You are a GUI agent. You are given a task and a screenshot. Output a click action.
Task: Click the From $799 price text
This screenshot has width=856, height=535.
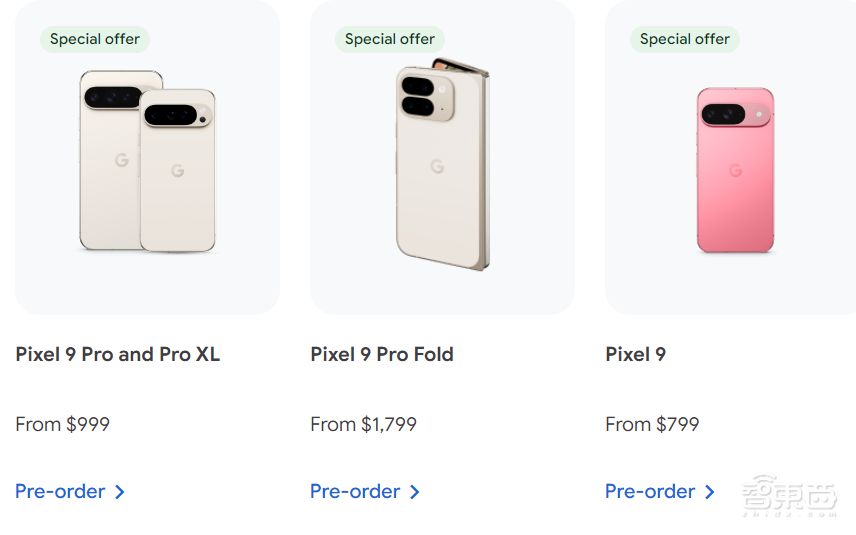click(653, 424)
